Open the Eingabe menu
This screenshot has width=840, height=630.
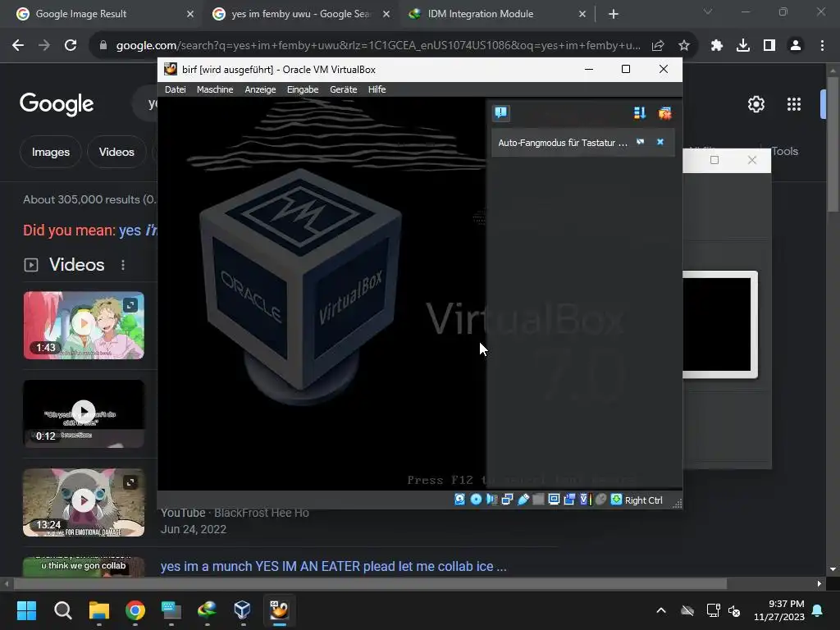(303, 89)
